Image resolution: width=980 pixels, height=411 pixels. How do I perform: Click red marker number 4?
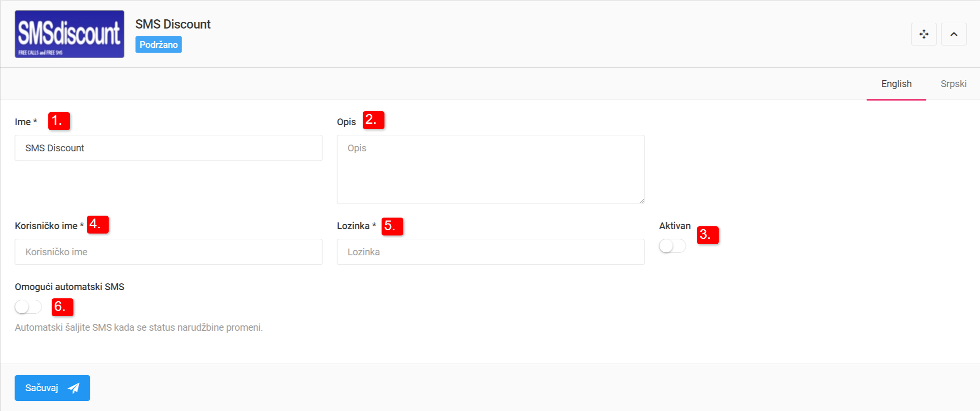(x=98, y=224)
